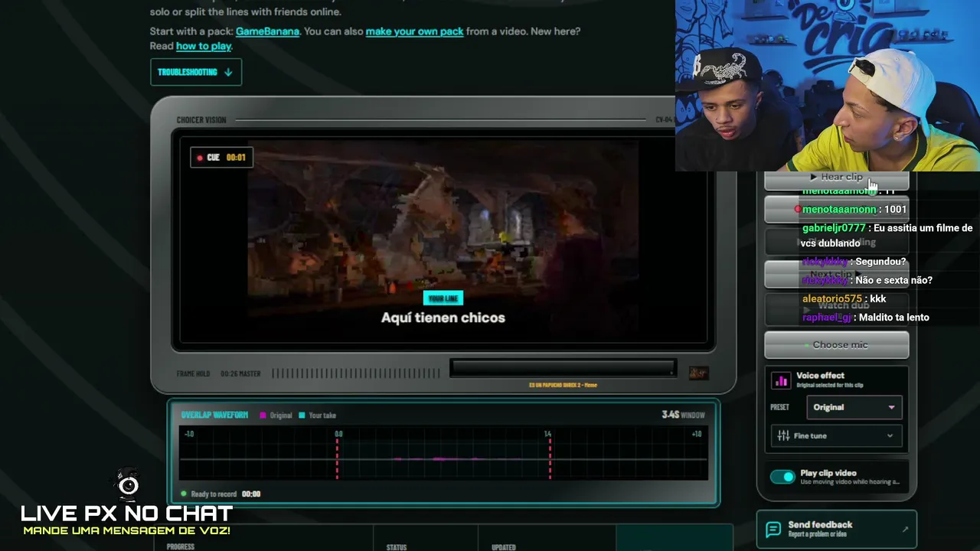The width and height of the screenshot is (980, 551).
Task: Toggle the Play clip video switch
Action: [782, 477]
